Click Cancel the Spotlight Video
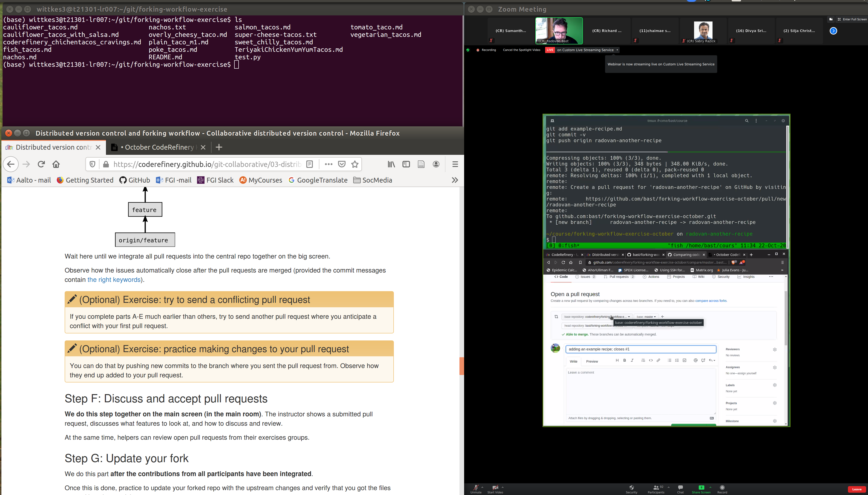Screen dimensions: 868x495 pyautogui.click(x=521, y=50)
